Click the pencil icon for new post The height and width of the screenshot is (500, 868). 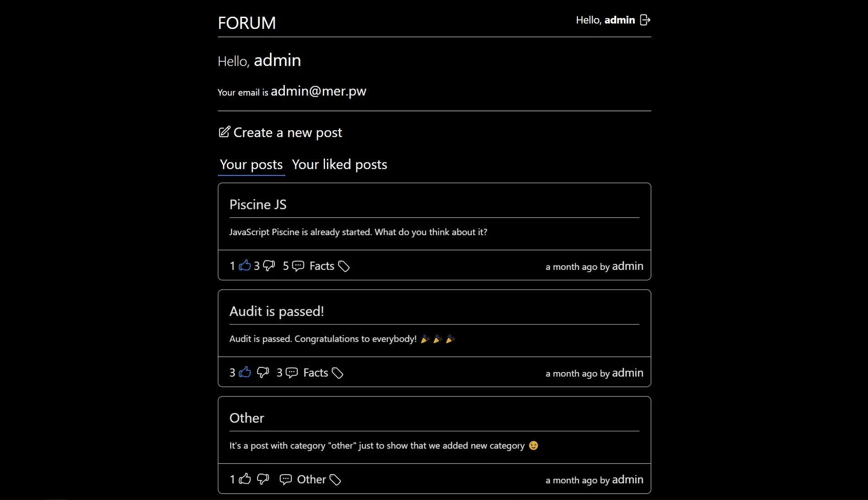click(x=224, y=132)
